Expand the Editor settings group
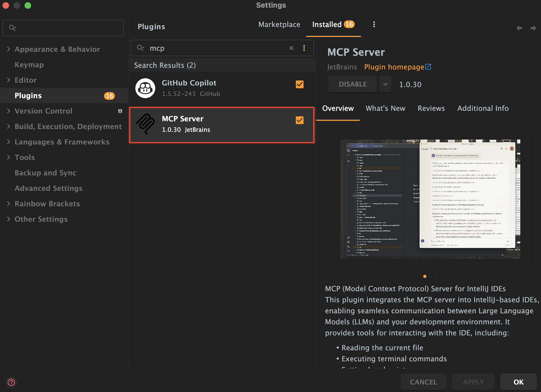The width and height of the screenshot is (541, 392). [x=9, y=80]
